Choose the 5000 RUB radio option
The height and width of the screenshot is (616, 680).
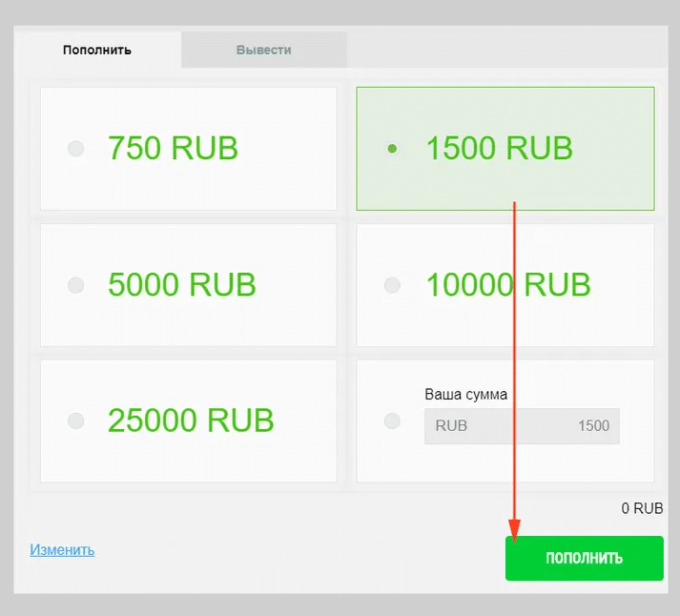76,285
